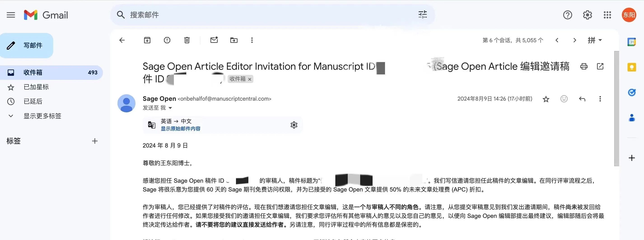Click 第 6 个会话 counter text
644x240 pixels.
click(513, 40)
